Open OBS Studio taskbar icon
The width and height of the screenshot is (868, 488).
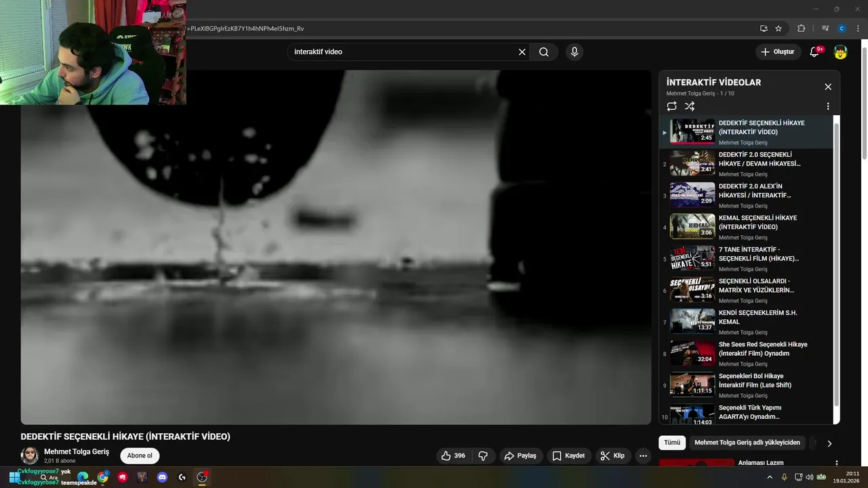pos(202,477)
